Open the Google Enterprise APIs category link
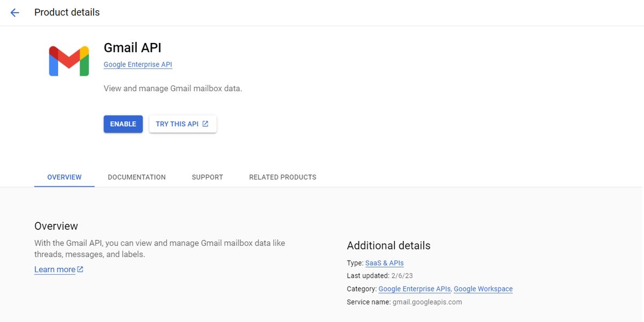Viewport: 644px width, 322px height. 415,289
